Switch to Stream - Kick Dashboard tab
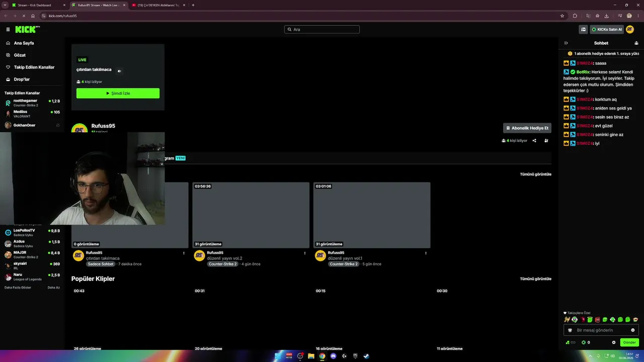Viewport: 644px width, 362px height. (x=39, y=5)
